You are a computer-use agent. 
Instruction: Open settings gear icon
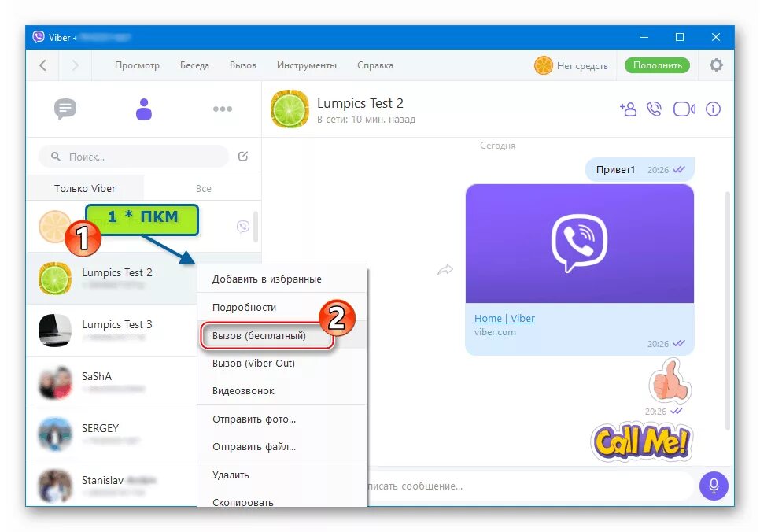point(716,65)
